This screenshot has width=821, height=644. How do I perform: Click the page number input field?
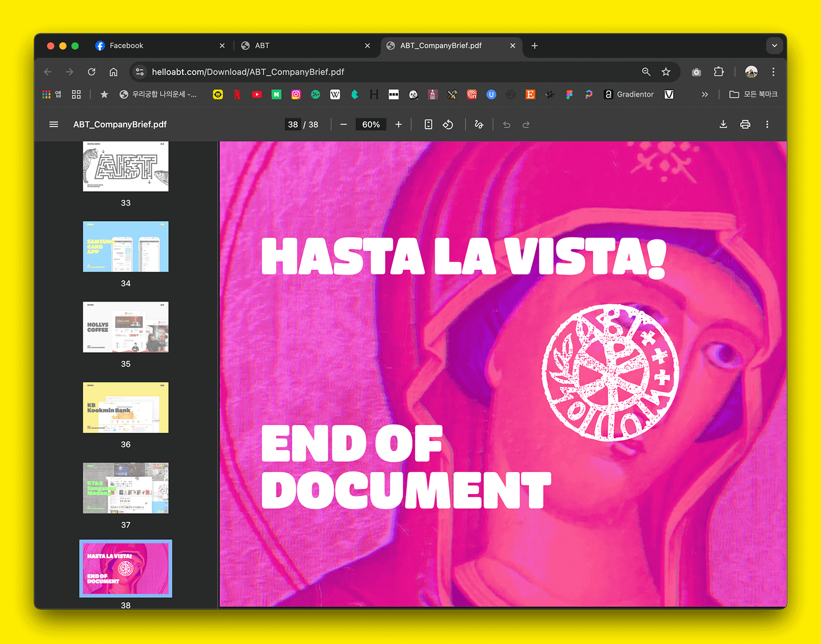[x=293, y=125]
